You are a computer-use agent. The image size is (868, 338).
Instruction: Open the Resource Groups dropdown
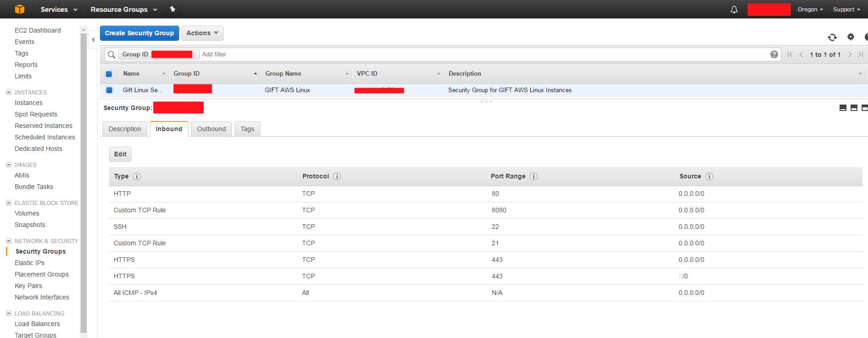tap(124, 9)
